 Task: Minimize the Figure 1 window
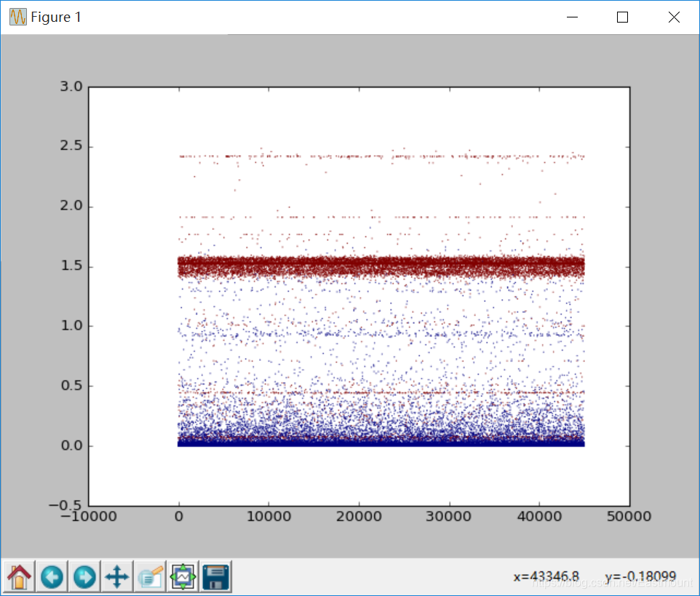coord(572,17)
